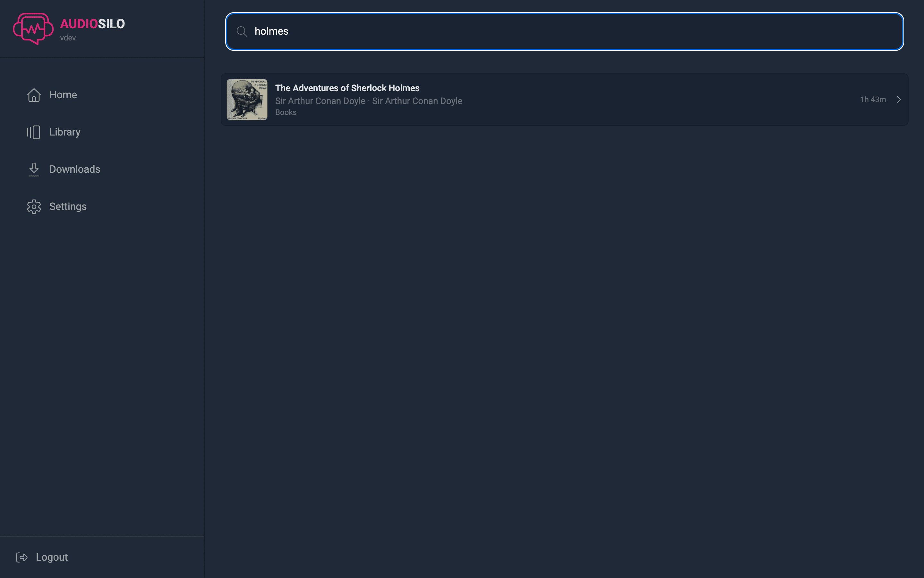The height and width of the screenshot is (578, 924).
Task: Click the AudioSilo headphone logo icon
Action: [33, 29]
